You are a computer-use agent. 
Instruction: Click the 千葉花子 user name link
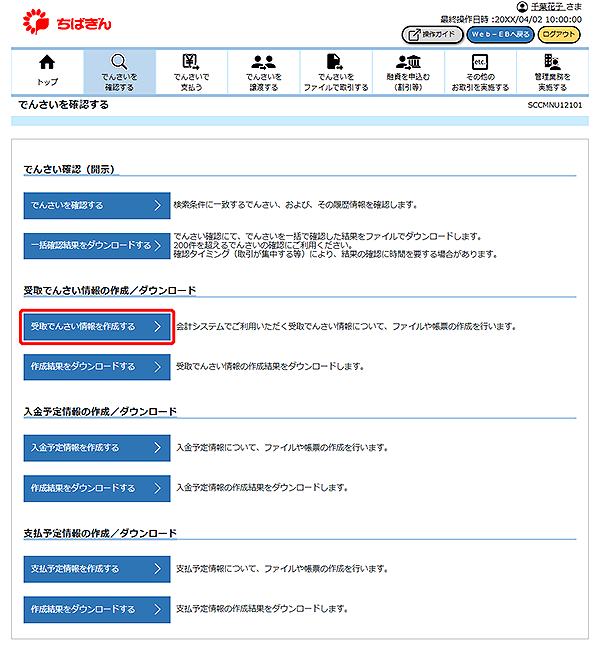pyautogui.click(x=547, y=7)
